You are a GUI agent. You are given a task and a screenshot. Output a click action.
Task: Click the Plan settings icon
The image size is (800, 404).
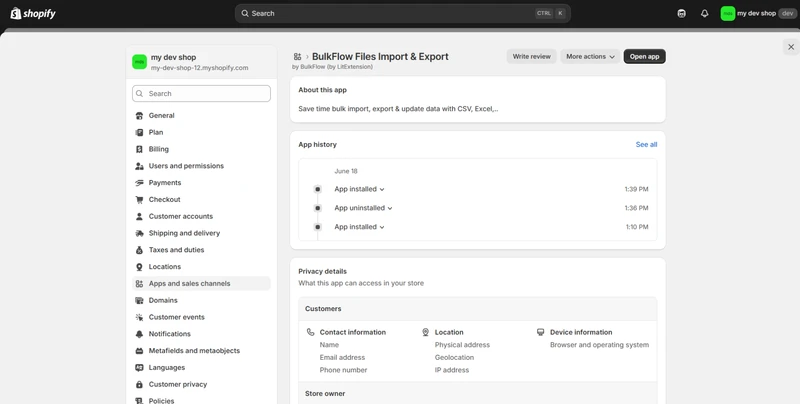pos(139,133)
